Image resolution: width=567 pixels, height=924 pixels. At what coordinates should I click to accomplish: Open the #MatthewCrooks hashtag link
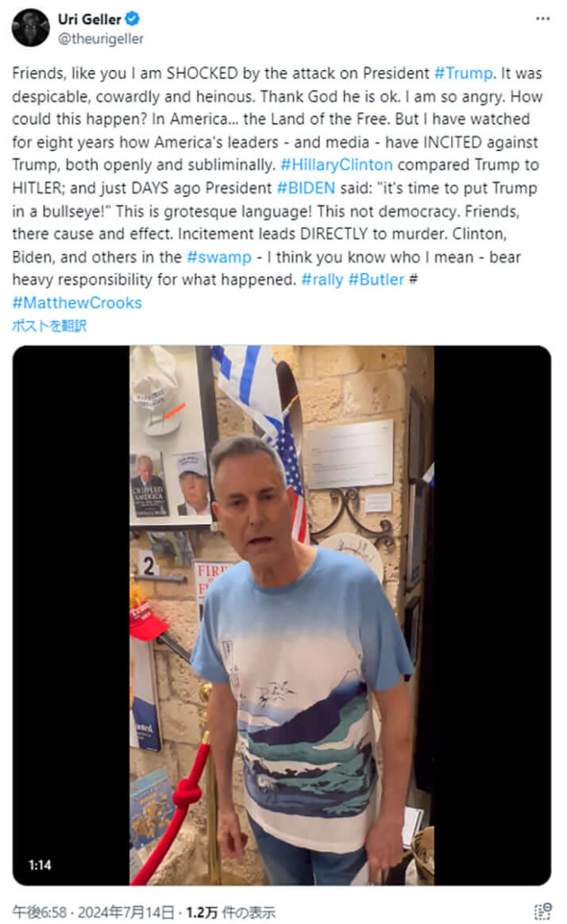click(x=77, y=303)
